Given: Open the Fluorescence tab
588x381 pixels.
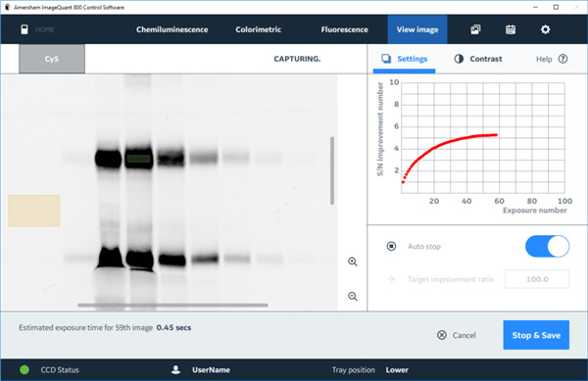Looking at the screenshot, I should click(344, 29).
